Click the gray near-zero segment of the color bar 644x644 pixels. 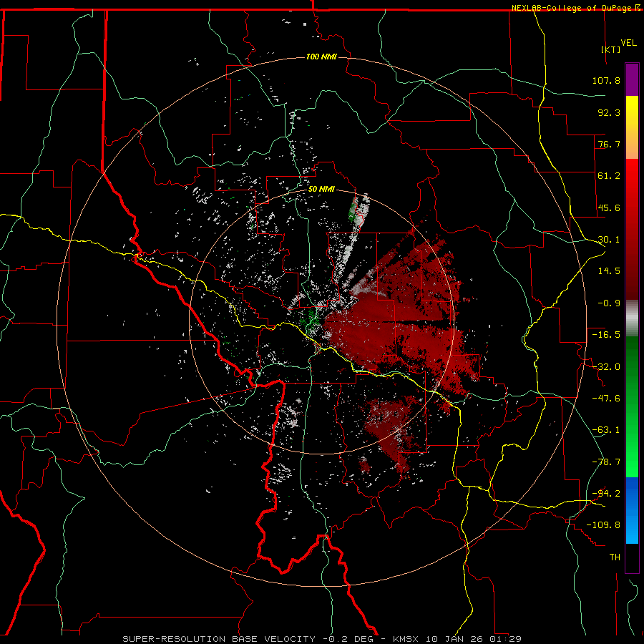[x=632, y=318]
